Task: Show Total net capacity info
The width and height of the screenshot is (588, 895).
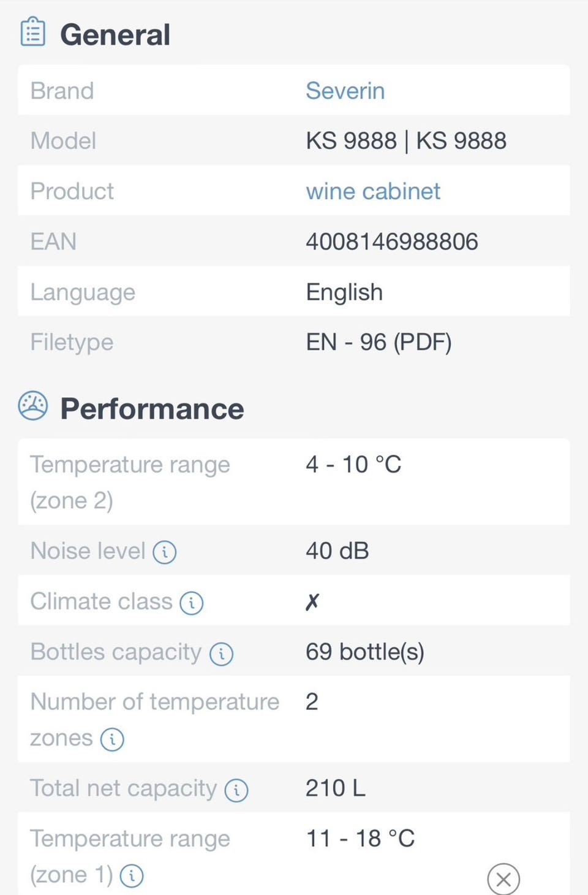Action: [x=236, y=790]
